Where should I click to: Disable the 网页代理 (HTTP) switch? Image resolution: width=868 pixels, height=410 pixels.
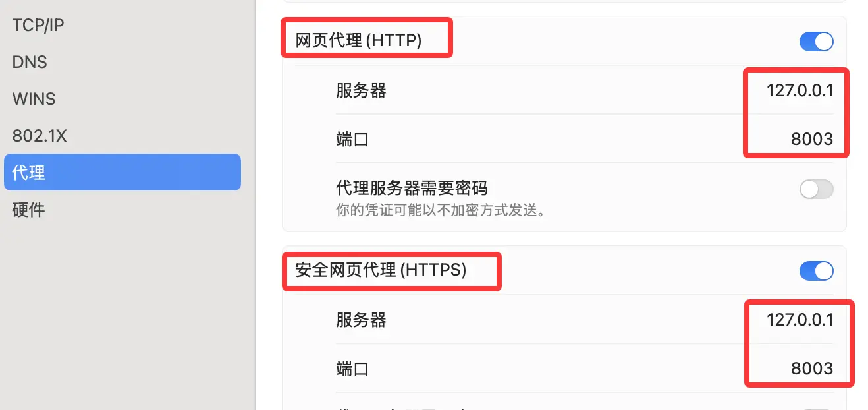coord(816,42)
